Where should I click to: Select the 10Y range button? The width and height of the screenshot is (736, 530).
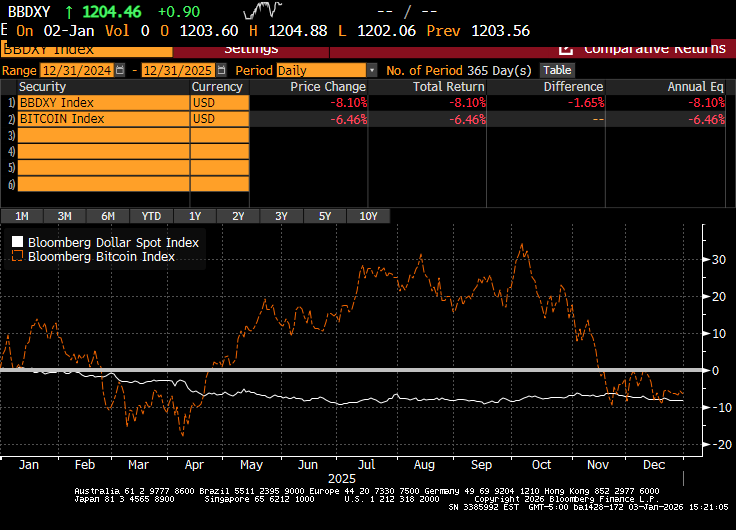[x=368, y=216]
